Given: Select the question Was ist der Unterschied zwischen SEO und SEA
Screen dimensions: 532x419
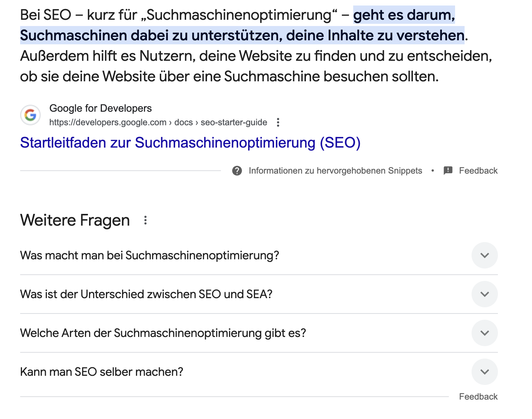Looking at the screenshot, I should click(x=146, y=294).
